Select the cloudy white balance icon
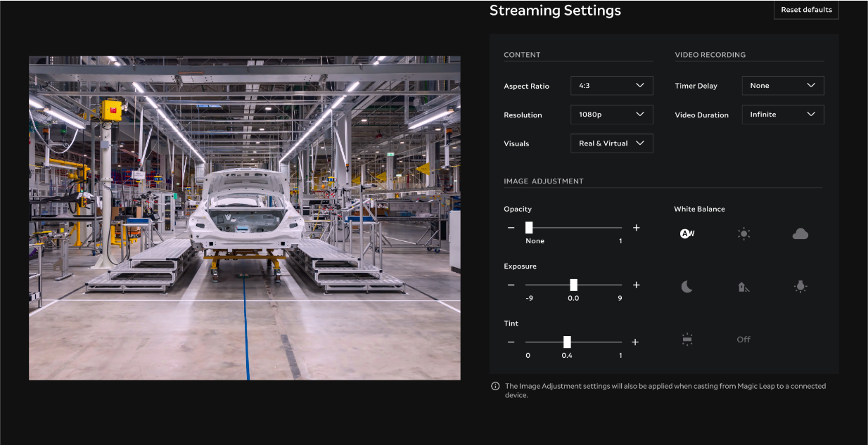The height and width of the screenshot is (445, 868). 800,233
